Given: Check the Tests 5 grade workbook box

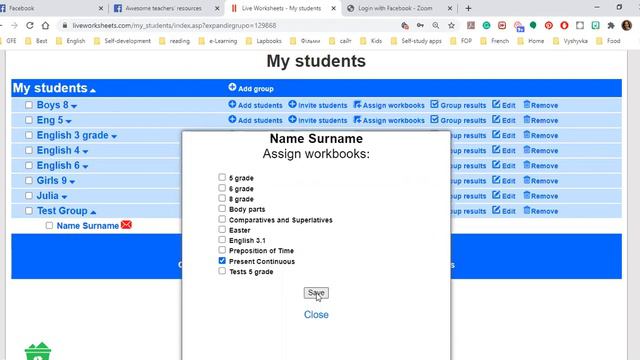Looking at the screenshot, I should click(x=222, y=271).
